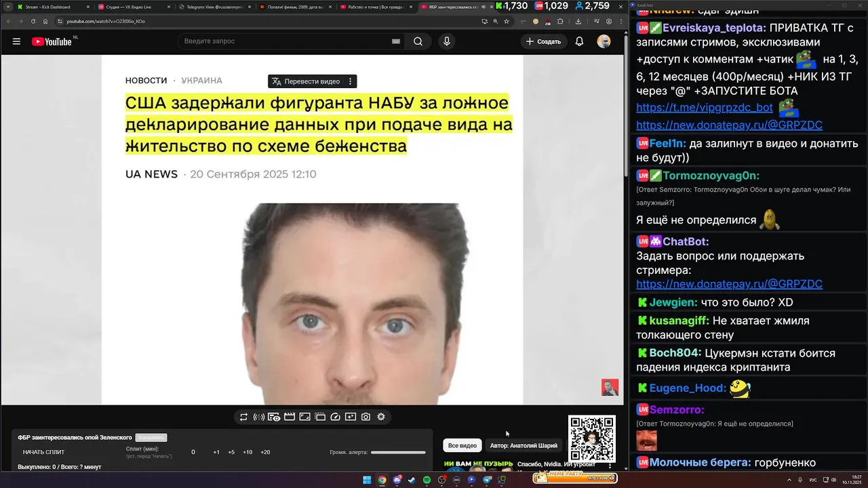Switch to the Рабство и точка tab

point(376,7)
